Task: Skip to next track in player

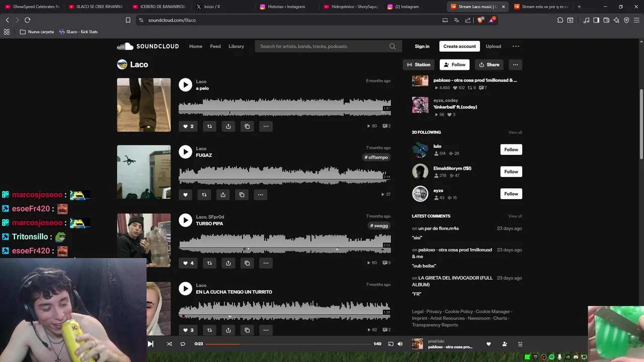Action: (150, 344)
